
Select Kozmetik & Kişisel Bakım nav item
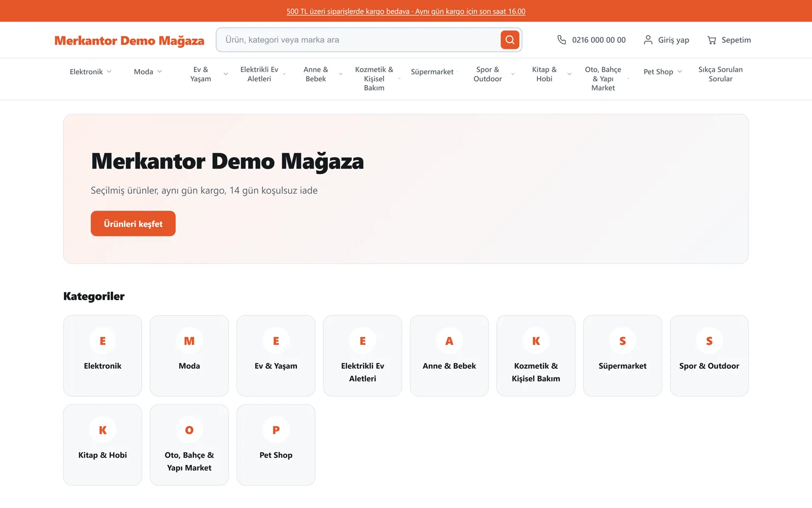[x=374, y=79]
